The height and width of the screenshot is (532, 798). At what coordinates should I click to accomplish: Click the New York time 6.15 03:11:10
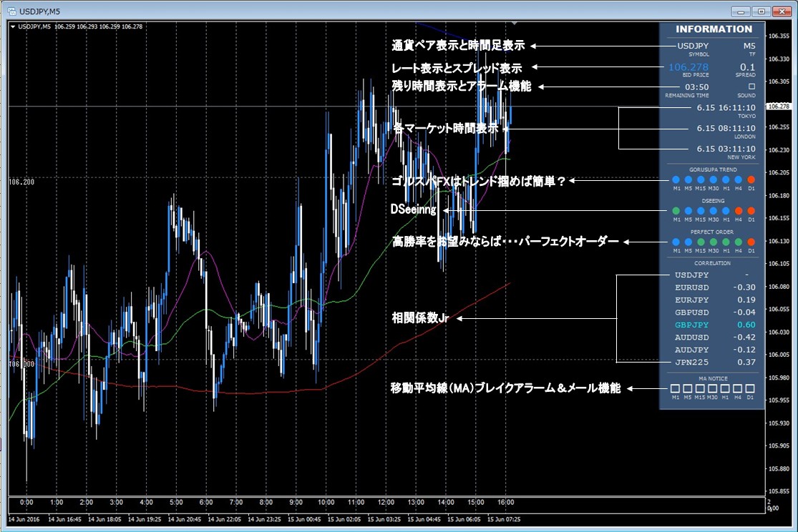tap(726, 149)
